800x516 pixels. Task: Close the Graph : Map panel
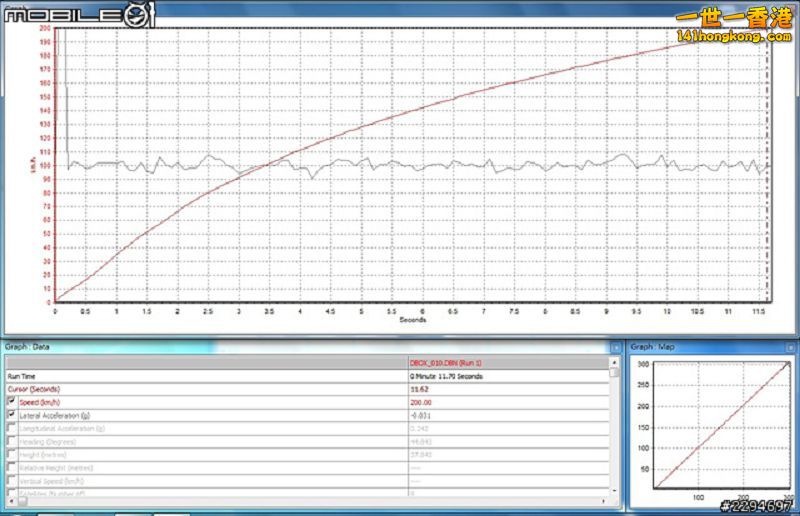click(791, 347)
